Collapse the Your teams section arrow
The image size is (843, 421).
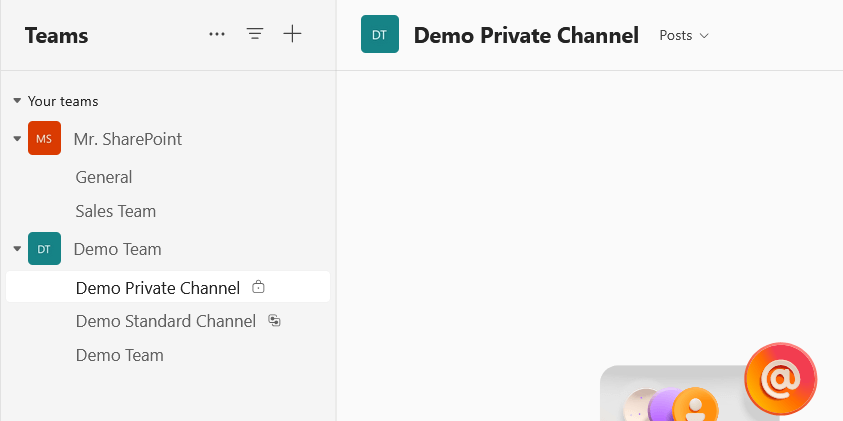17,101
